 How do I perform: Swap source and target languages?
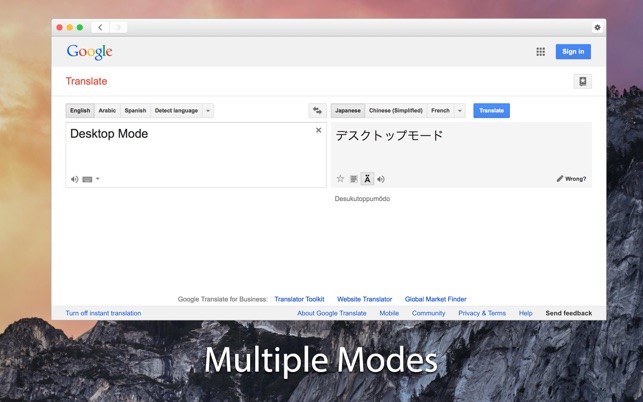pyautogui.click(x=317, y=110)
